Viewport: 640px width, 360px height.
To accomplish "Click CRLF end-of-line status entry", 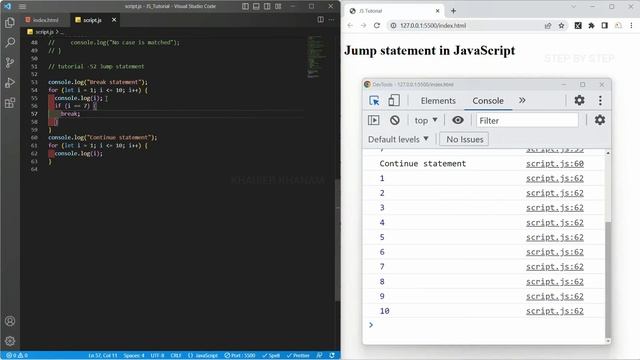I will coord(176,356).
